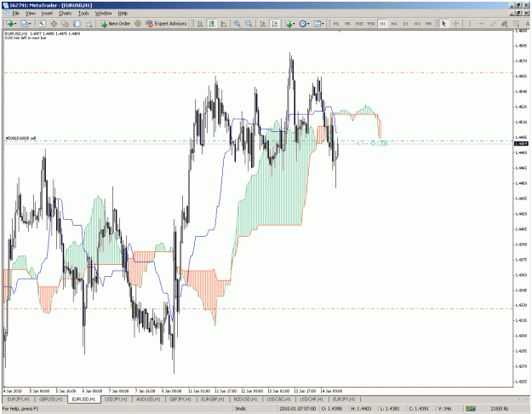Open the View menu
This screenshot has width=532, height=414.
click(x=30, y=14)
